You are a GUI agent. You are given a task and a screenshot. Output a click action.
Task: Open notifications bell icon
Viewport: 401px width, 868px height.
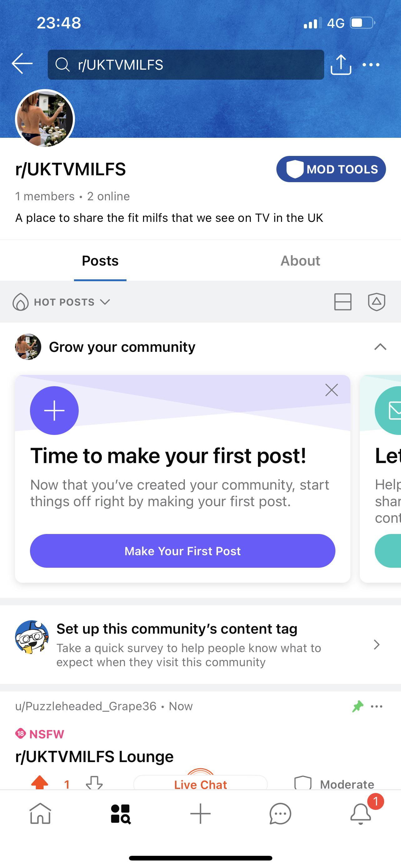pos(361,813)
